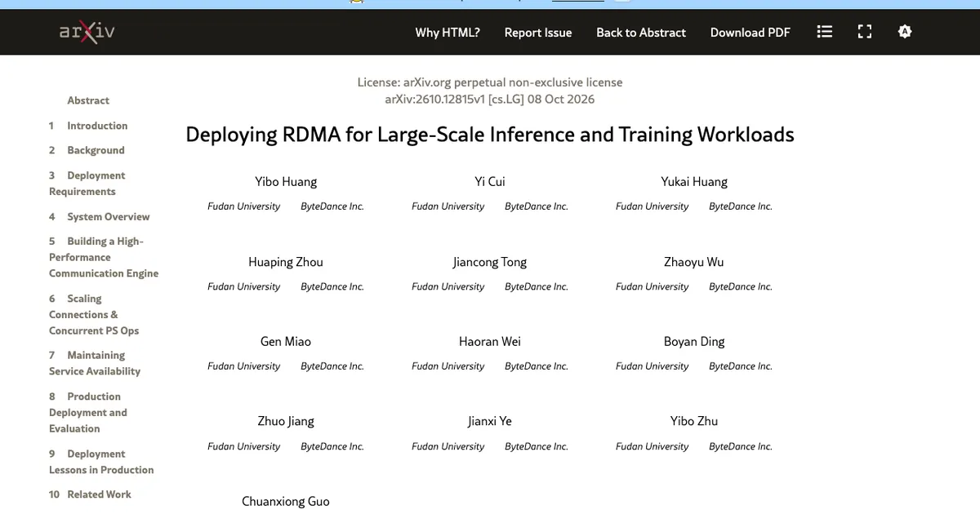
Task: Select author name Chuanxiong Guo
Action: tap(286, 502)
